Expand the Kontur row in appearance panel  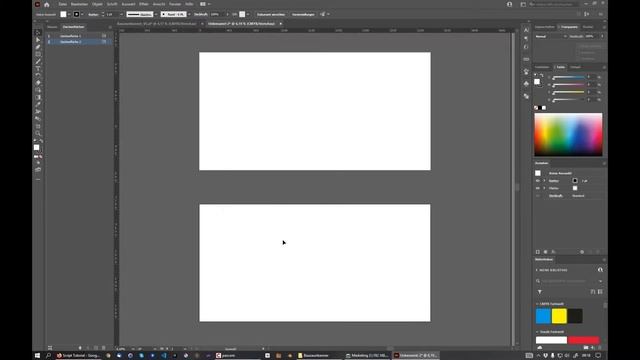[544, 181]
